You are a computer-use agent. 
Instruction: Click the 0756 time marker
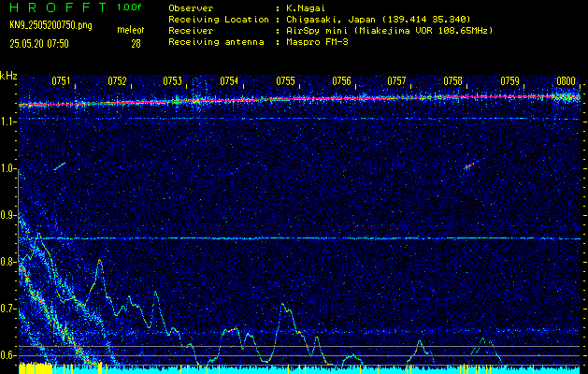click(x=341, y=81)
